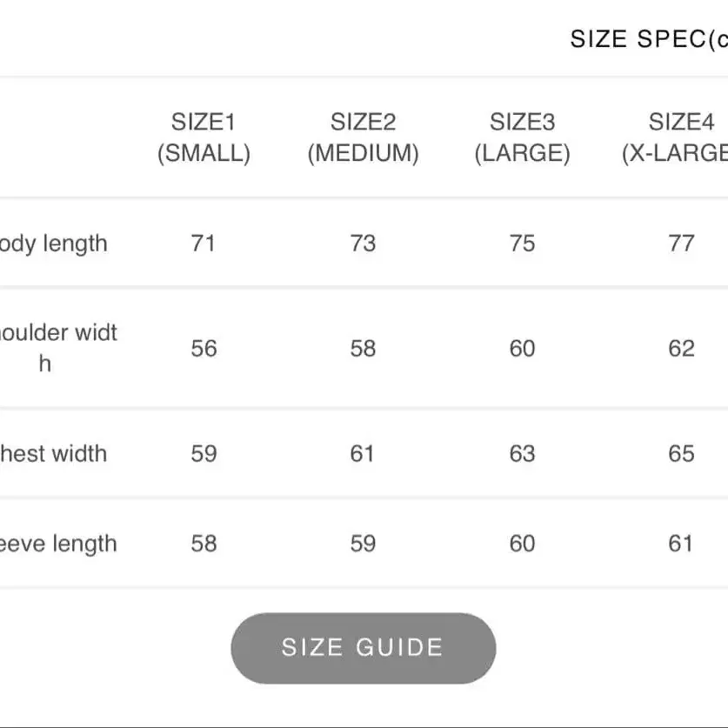Image resolution: width=728 pixels, height=728 pixels.
Task: Select shoulder width value 56
Action: 204,348
